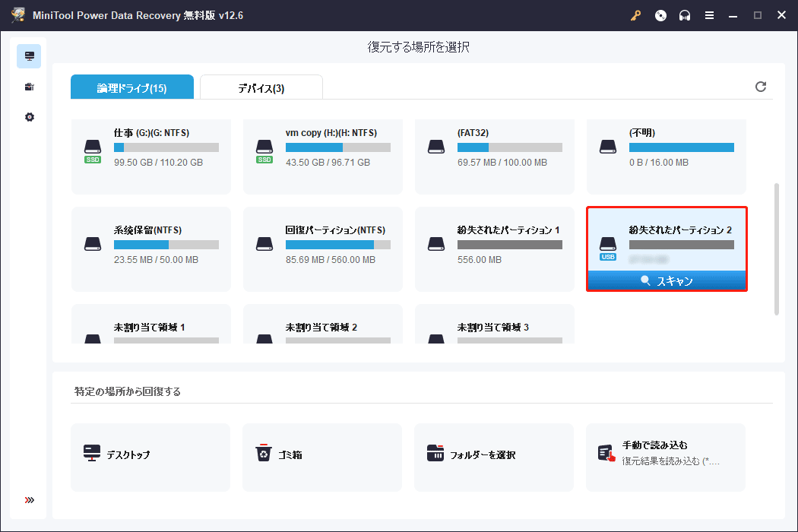Select the 論理ドライブ(15) tab
798x532 pixels.
click(x=131, y=88)
